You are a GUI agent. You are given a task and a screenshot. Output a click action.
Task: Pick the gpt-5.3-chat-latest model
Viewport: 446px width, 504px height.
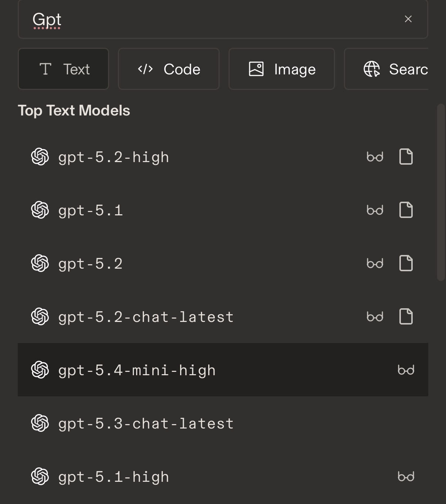[x=223, y=423]
